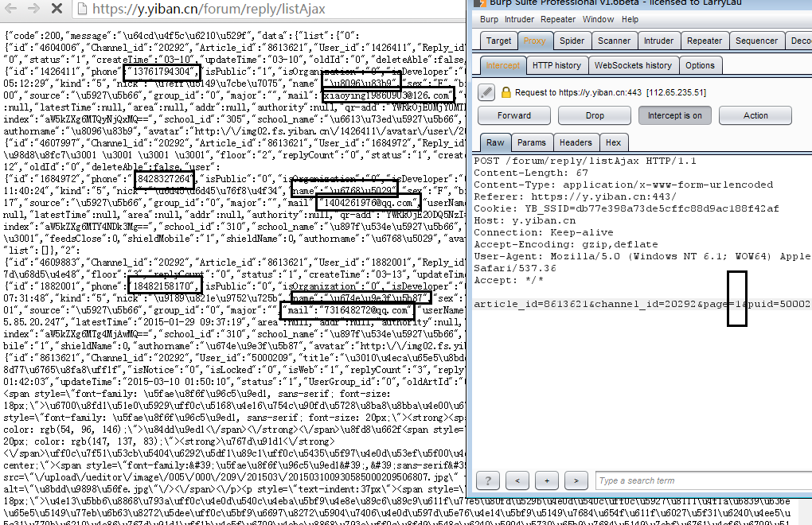Viewport: 812px width, 525px height.
Task: Select the Params view tab
Action: [532, 142]
